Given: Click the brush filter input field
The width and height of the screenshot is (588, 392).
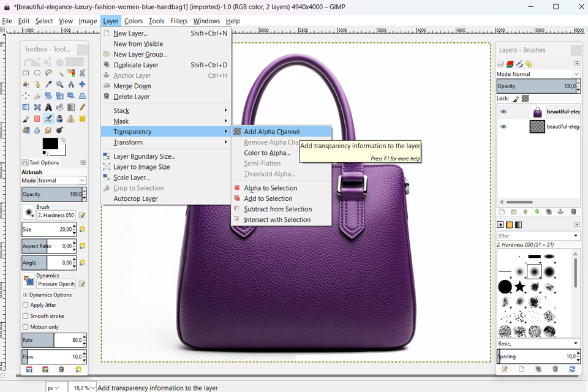Looking at the screenshot, I should tap(534, 236).
